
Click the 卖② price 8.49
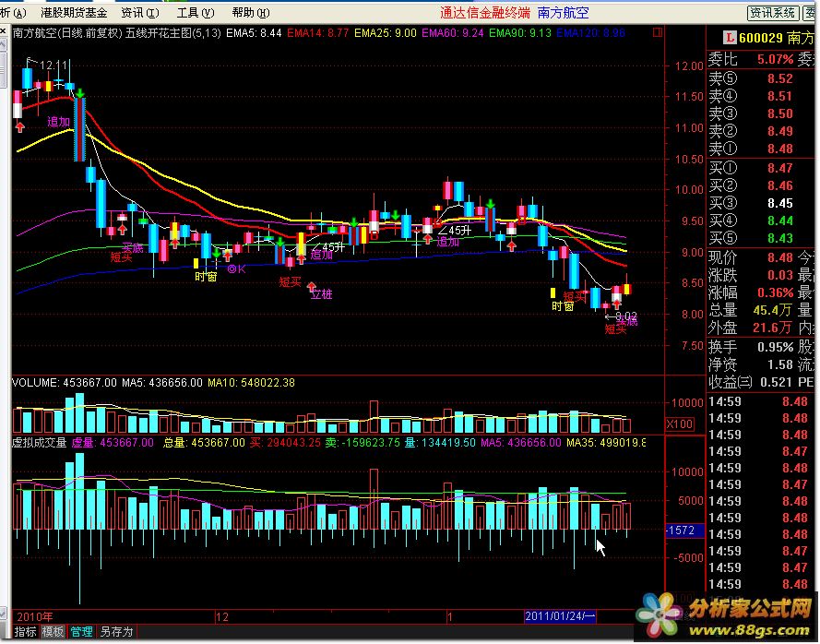pyautogui.click(x=779, y=131)
